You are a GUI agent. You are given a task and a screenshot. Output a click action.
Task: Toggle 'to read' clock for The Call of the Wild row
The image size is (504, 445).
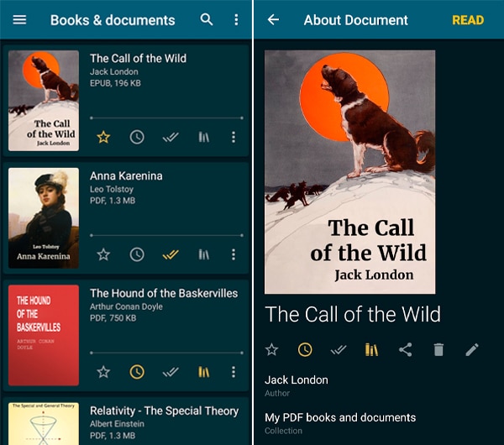click(x=137, y=137)
